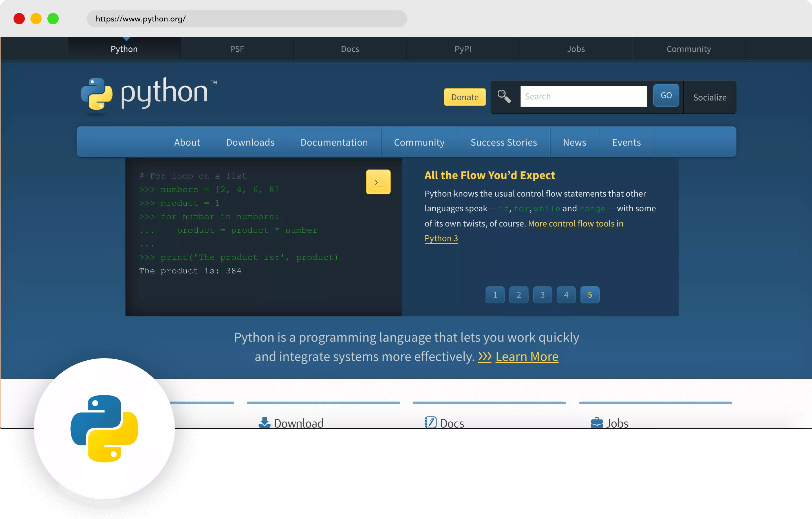Click the yellow minimize window button
The width and height of the screenshot is (812, 519).
(x=36, y=19)
